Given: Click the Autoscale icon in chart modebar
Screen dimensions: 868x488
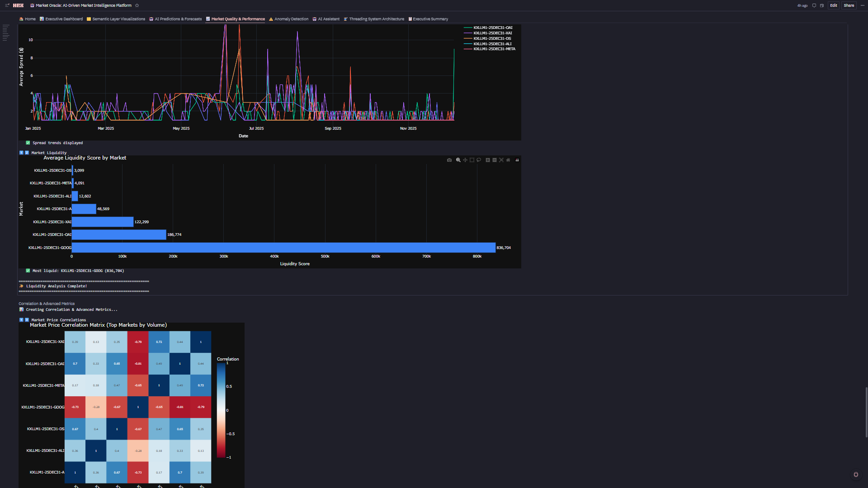Looking at the screenshot, I should (501, 160).
